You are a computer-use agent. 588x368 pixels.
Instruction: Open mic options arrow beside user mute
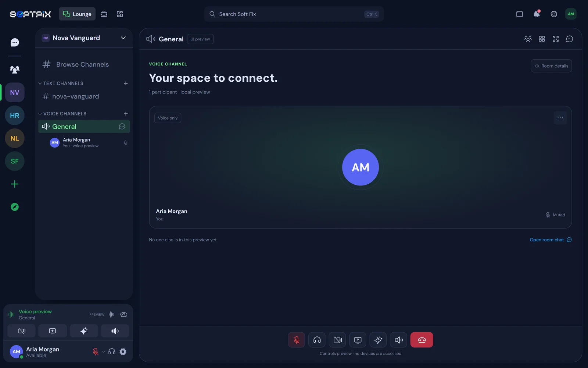click(x=104, y=352)
